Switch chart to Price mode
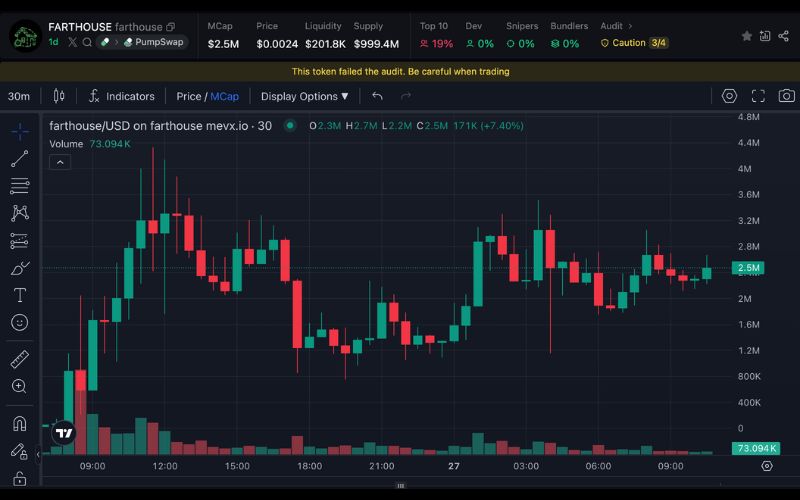 tap(189, 96)
